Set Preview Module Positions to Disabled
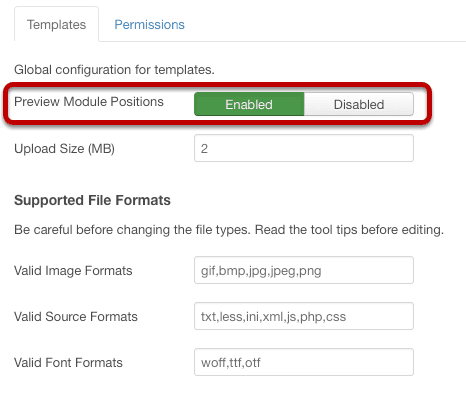 click(359, 104)
